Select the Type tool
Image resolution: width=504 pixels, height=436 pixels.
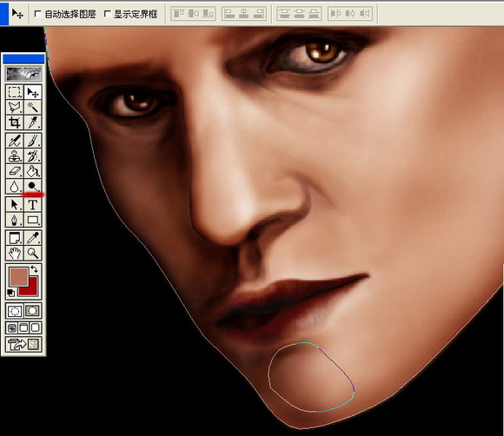coord(33,205)
